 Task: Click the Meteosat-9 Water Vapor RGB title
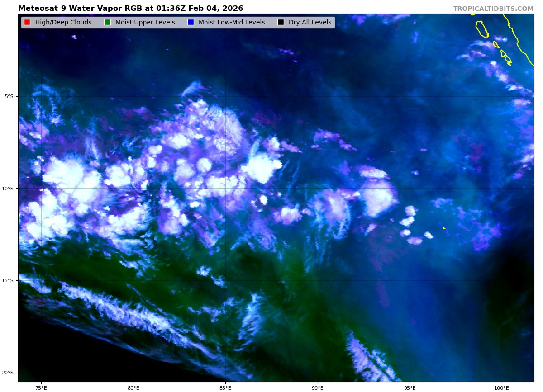coord(130,9)
